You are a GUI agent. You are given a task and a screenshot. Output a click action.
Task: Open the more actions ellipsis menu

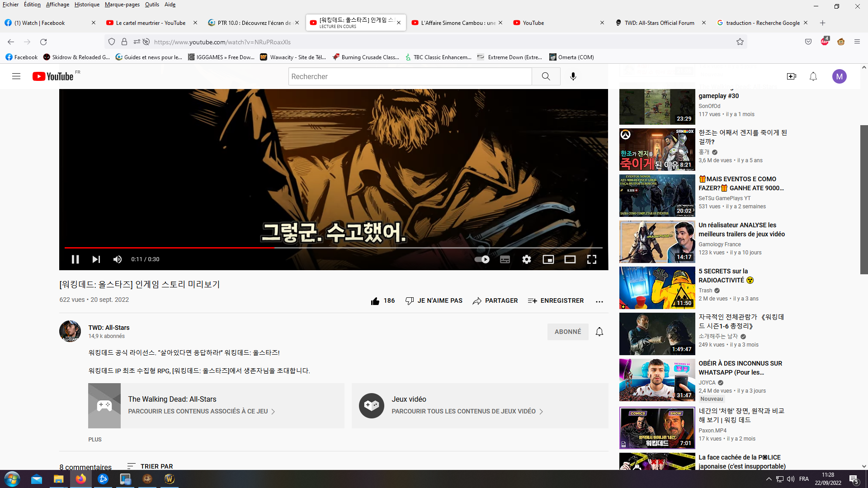(x=599, y=301)
